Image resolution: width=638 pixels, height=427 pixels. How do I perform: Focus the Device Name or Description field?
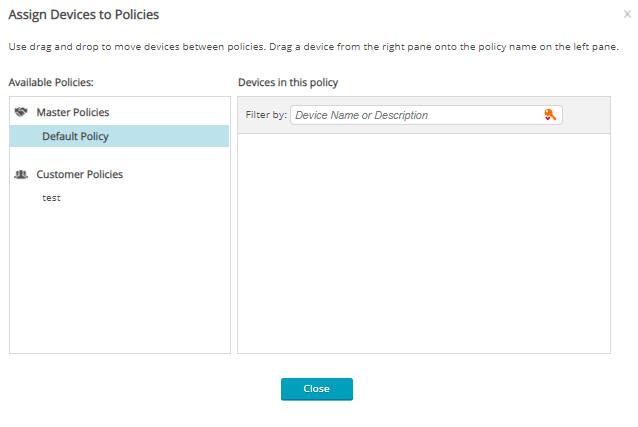tap(415, 115)
